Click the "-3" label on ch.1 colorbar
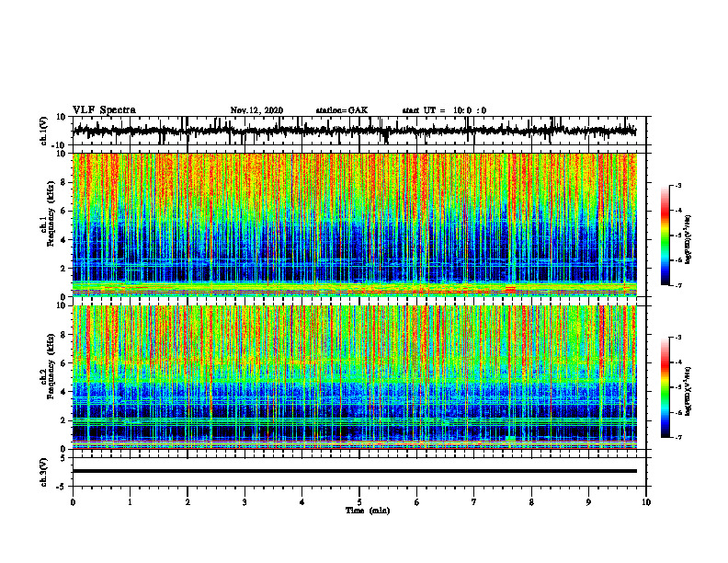Screen dimensions: 728x563 pos(678,185)
